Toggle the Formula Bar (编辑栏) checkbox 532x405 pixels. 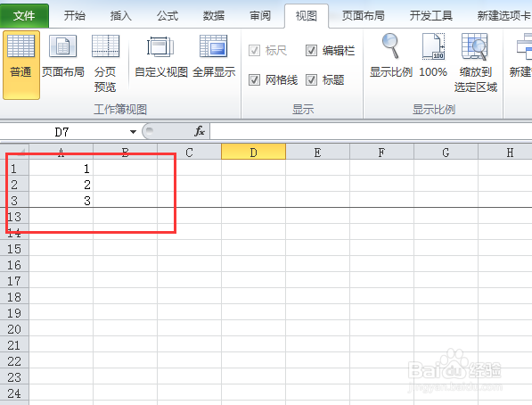(311, 51)
